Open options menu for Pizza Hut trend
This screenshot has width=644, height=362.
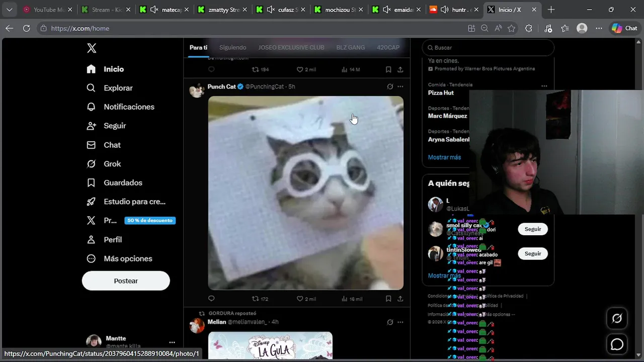(544, 86)
